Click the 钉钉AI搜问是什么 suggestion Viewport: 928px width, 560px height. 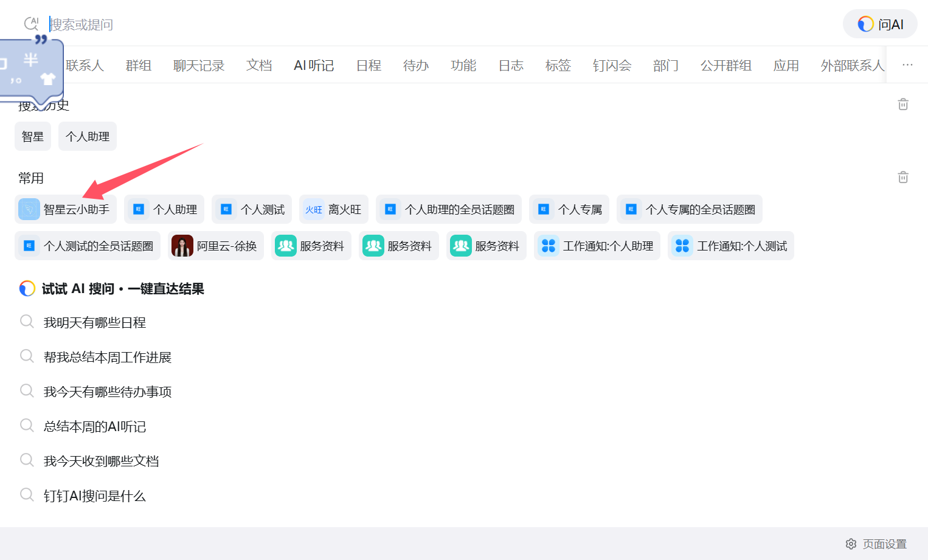click(94, 496)
